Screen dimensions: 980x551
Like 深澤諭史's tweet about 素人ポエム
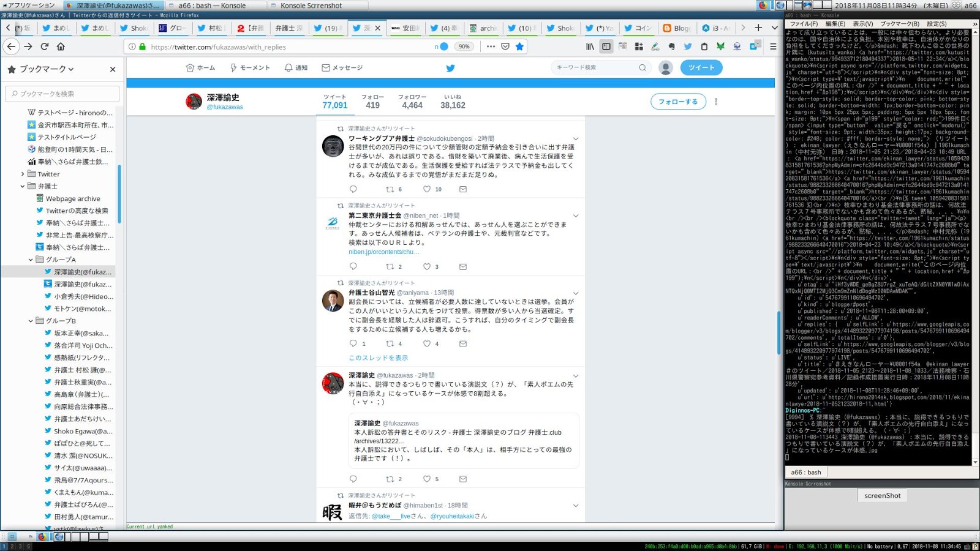tap(427, 479)
